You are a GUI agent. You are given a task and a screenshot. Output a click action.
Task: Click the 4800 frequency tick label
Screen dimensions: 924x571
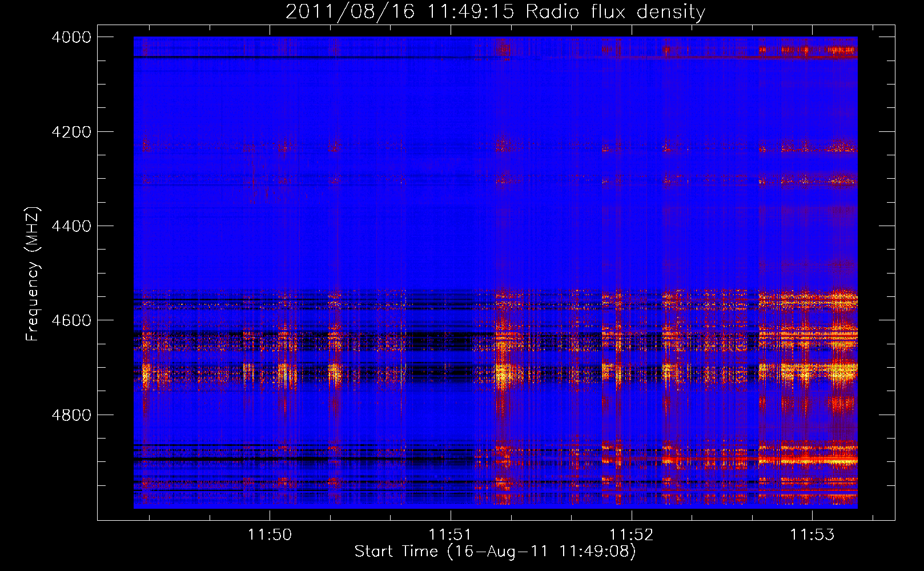(71, 415)
